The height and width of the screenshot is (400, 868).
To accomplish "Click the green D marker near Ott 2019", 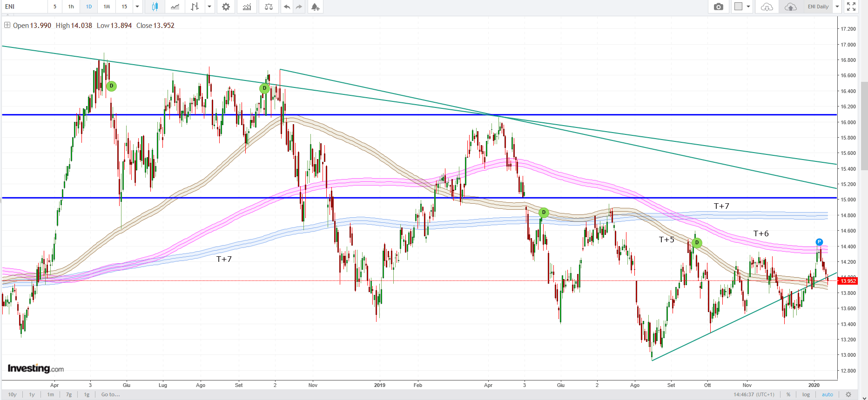I will (697, 243).
